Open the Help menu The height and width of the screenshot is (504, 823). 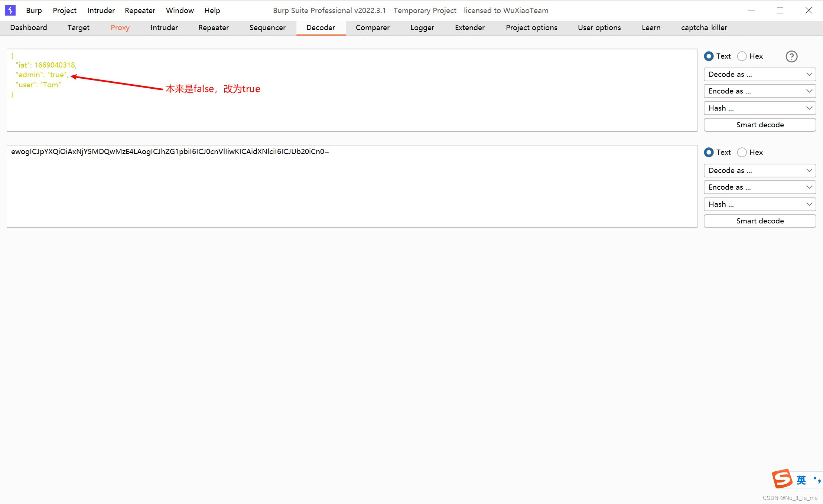(212, 10)
